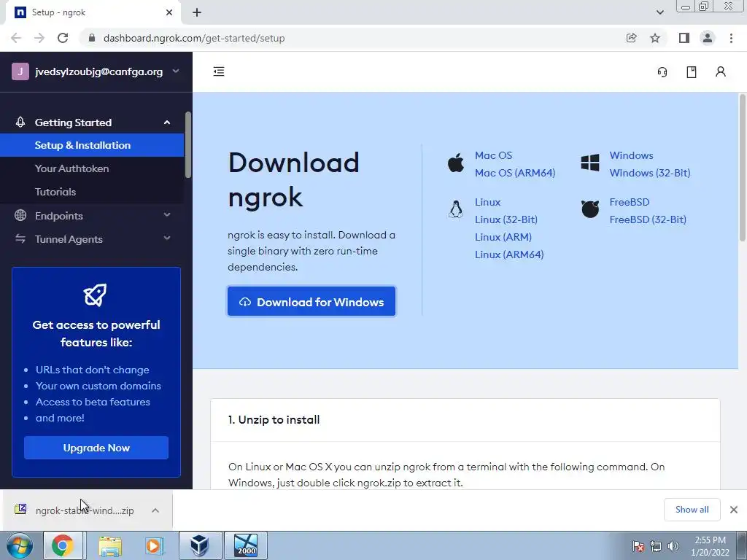
Task: Open the support headset icon
Action: pos(662,72)
